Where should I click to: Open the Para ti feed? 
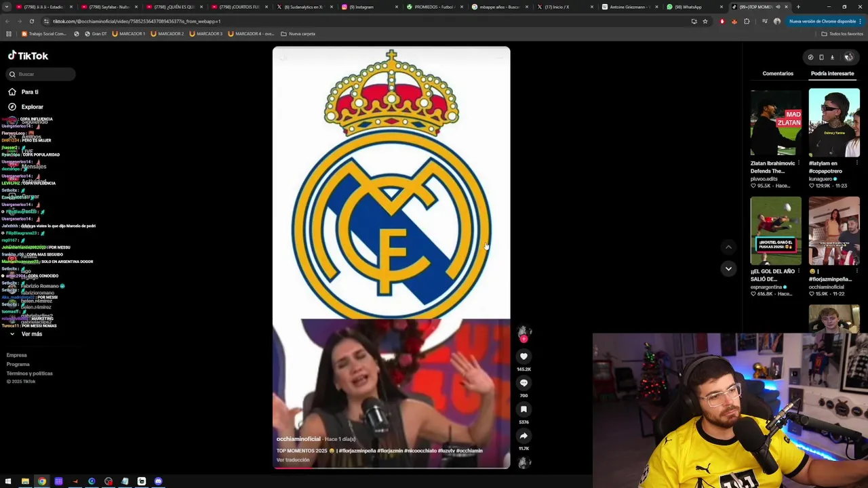[24, 91]
